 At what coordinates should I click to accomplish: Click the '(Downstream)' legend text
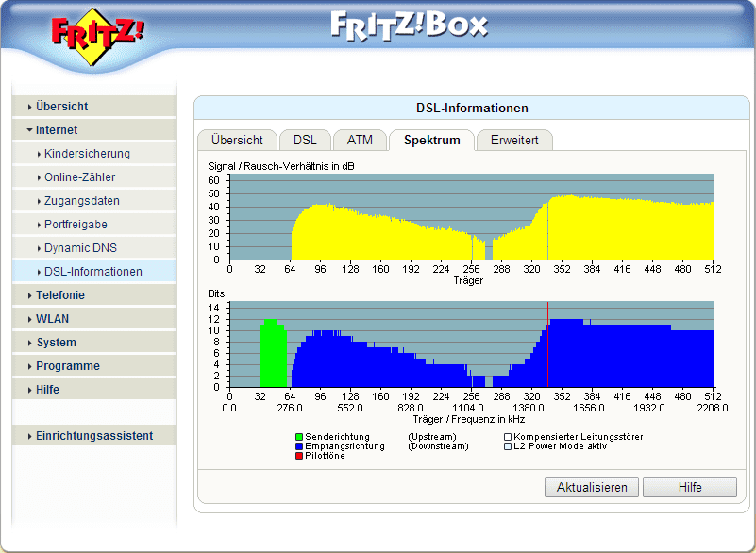coord(438,446)
